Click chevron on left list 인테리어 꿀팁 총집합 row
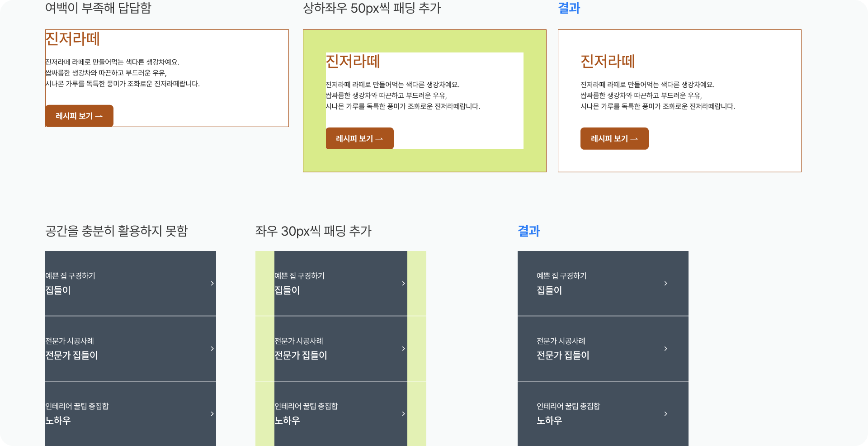Viewport: 868px width, 446px height. coord(212,413)
